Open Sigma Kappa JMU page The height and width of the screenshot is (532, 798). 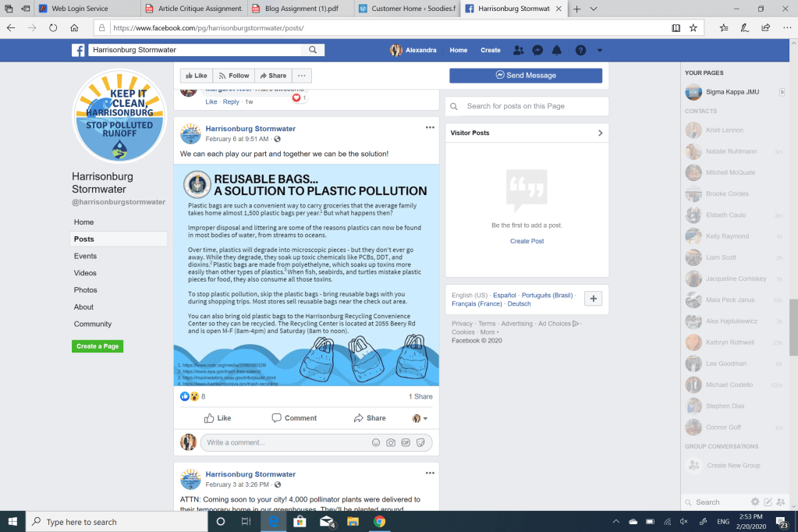732,92
